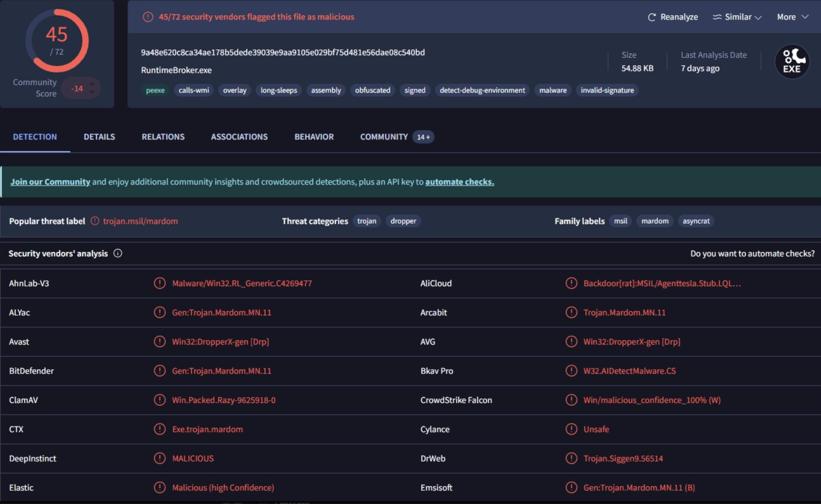Switch to the Detection tab
This screenshot has height=504, width=821.
pyautogui.click(x=35, y=137)
